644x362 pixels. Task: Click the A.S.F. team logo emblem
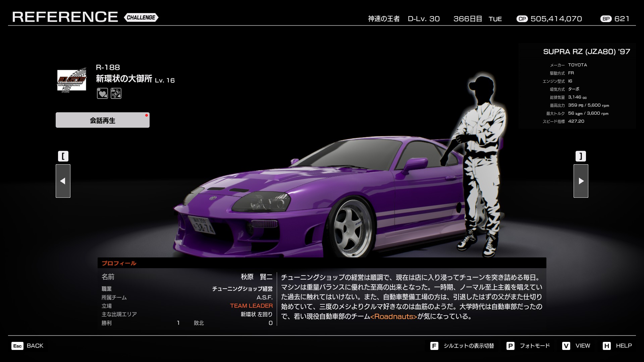[71, 80]
